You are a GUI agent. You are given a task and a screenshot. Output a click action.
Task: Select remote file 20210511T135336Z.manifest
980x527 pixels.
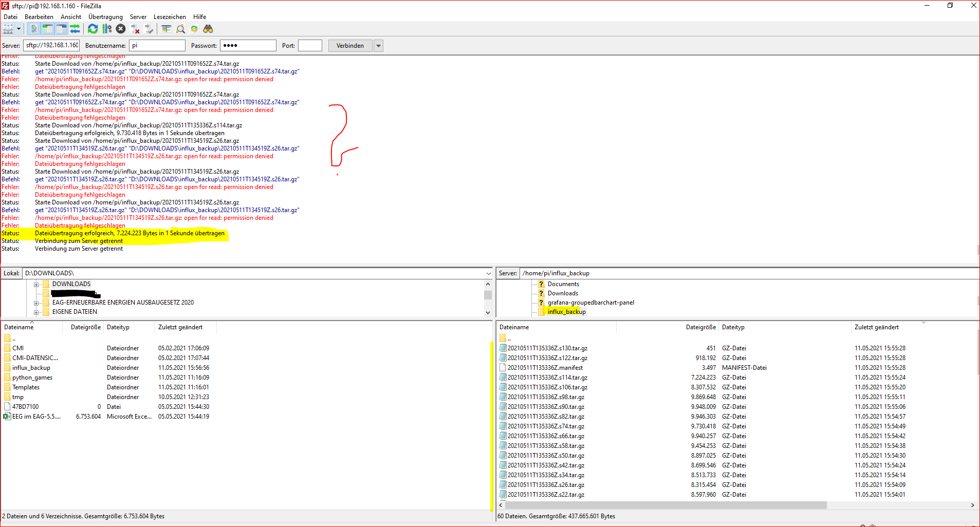[x=545, y=368]
